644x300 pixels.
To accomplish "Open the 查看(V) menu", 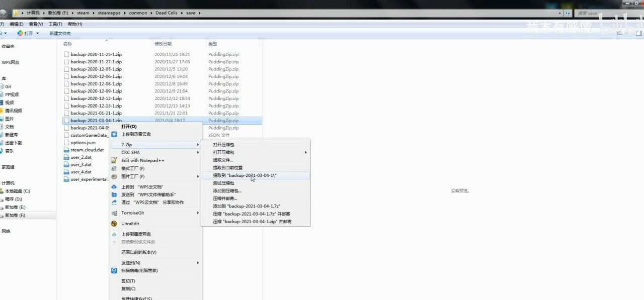I will point(36,24).
